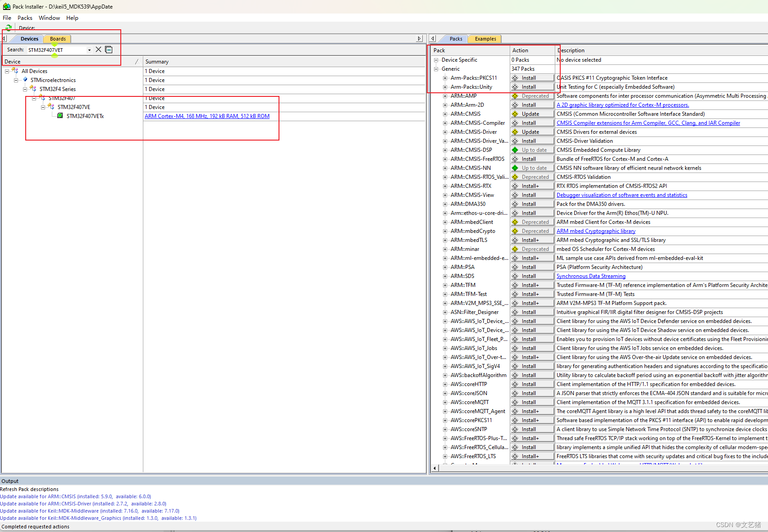This screenshot has height=532, width=768.
Task: Install the Arm-Packs::Unity pack
Action: (532, 87)
